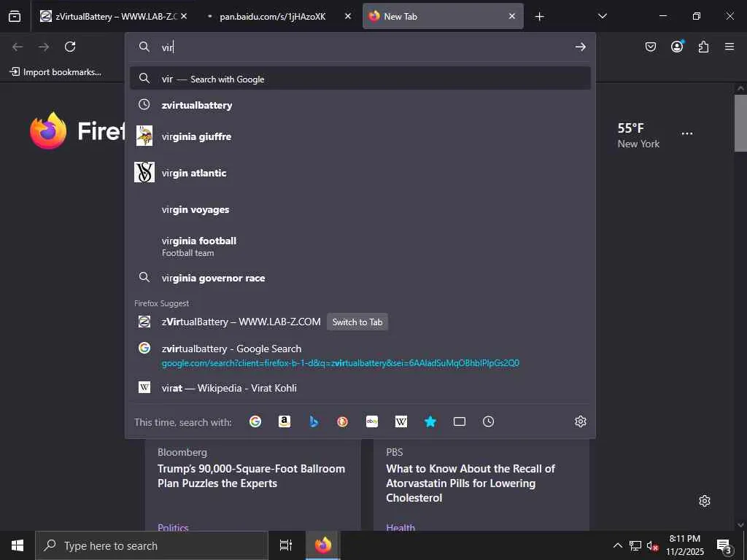This screenshot has width=747, height=560.
Task: Open new tab page customize gear
Action: 705,501
